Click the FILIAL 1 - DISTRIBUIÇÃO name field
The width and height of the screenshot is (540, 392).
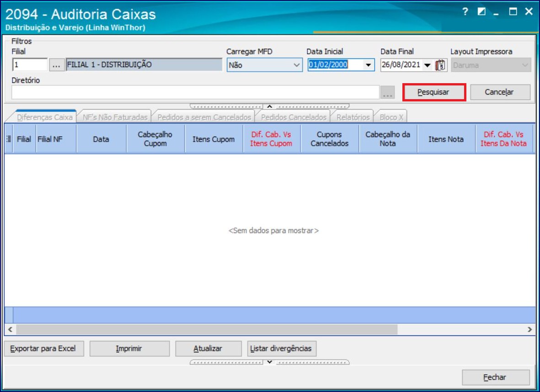144,65
